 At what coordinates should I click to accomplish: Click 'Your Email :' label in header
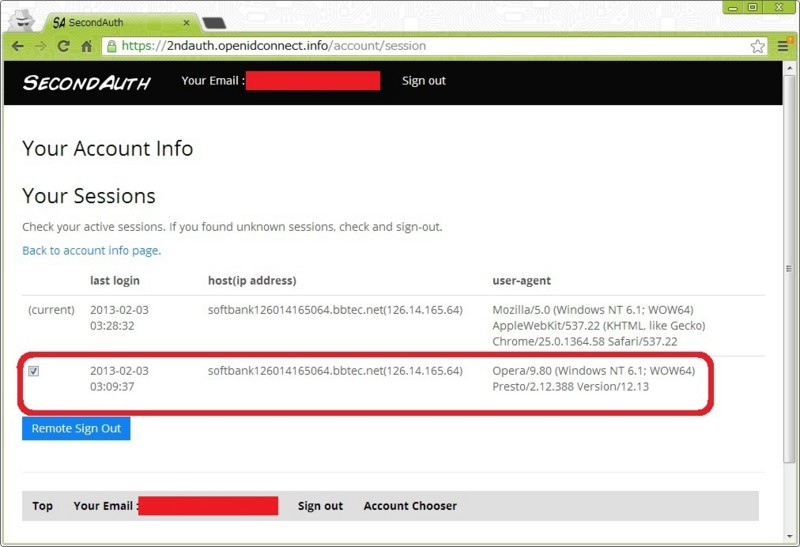pos(213,81)
